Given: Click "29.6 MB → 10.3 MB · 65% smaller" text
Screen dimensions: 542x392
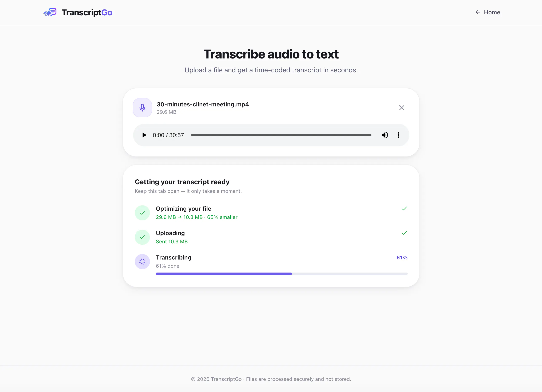Looking at the screenshot, I should [x=196, y=217].
